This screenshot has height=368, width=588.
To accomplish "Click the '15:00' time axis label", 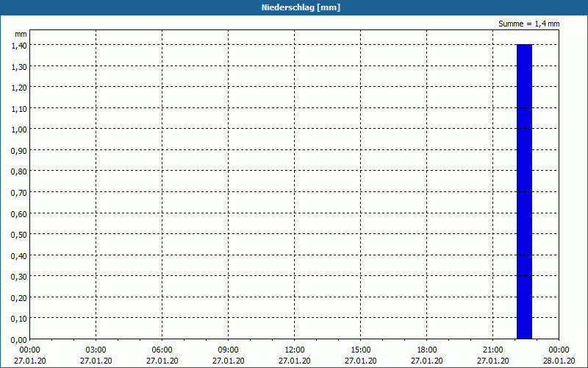I will 361,350.
